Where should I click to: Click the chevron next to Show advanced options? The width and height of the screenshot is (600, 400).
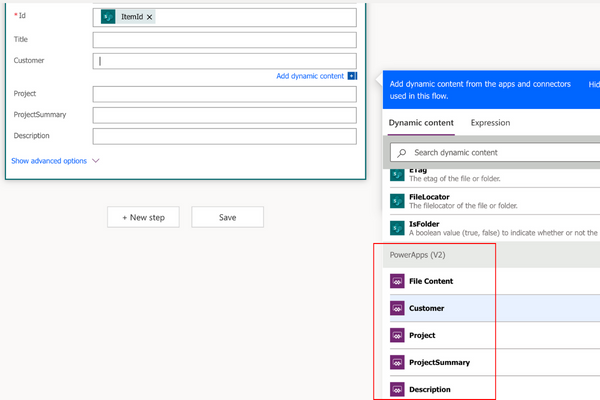(96, 161)
